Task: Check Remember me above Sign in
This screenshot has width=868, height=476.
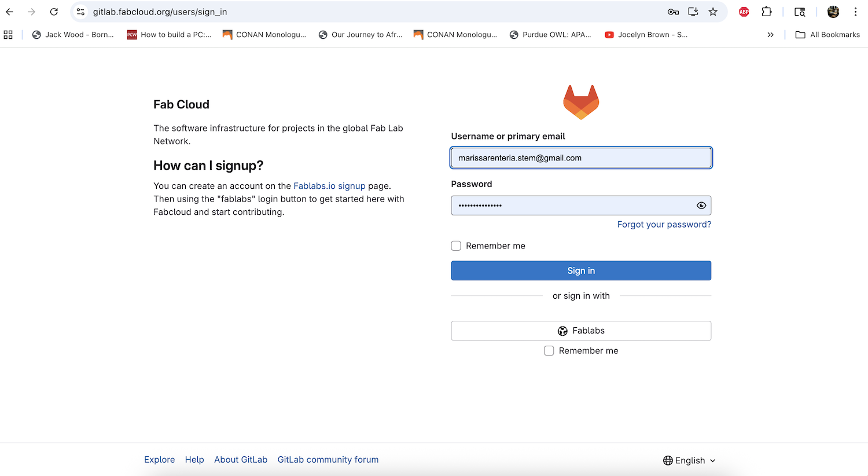Action: point(456,246)
